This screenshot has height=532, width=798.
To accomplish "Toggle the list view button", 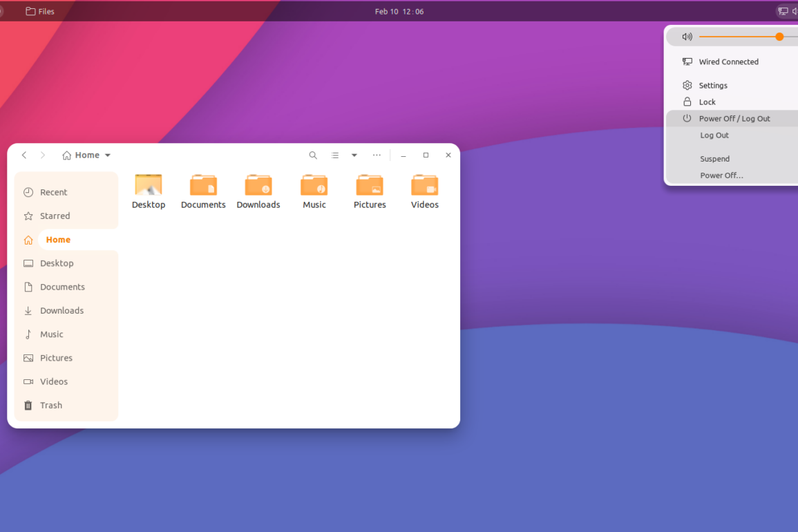I will (x=335, y=155).
